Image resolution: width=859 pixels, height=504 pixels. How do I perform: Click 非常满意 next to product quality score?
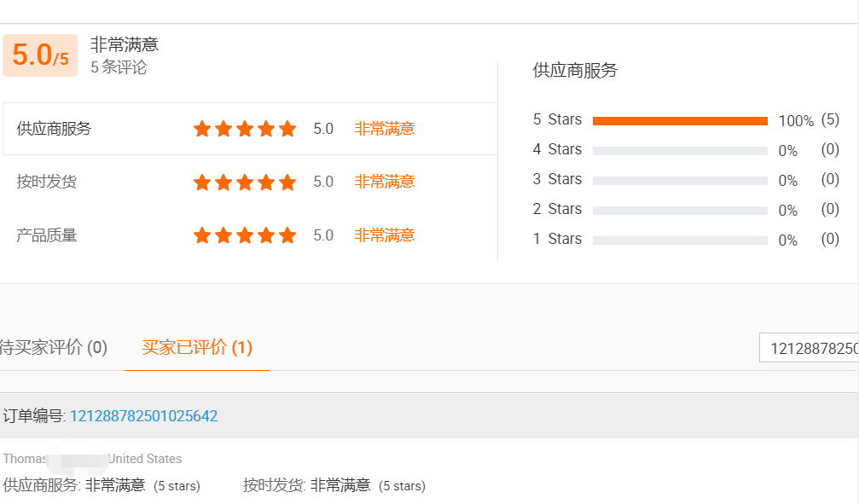click(385, 235)
